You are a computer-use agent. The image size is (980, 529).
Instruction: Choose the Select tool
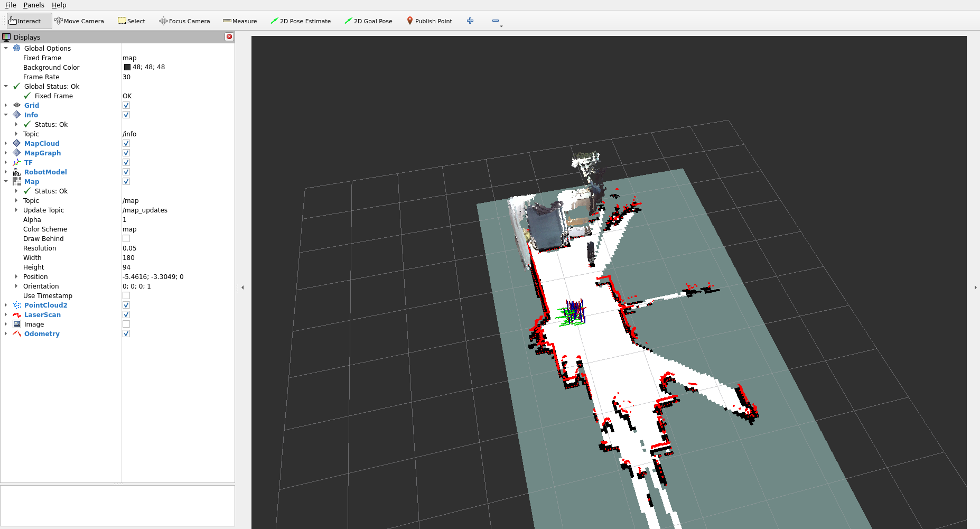(132, 21)
